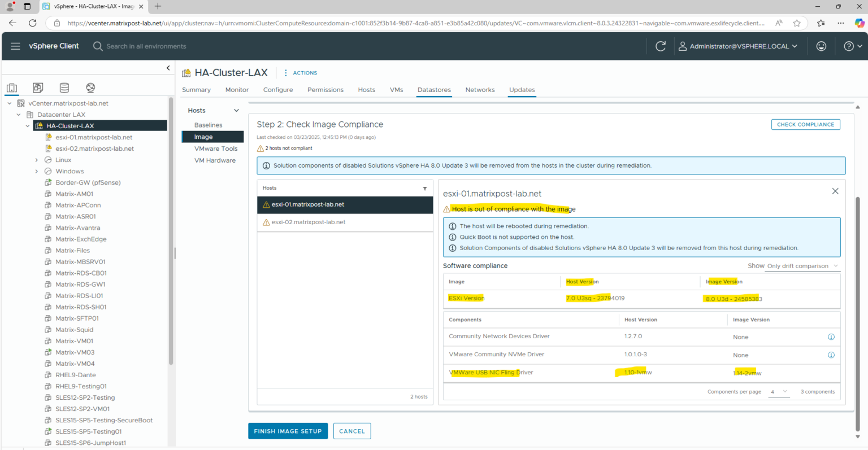The height and width of the screenshot is (450, 868).
Task: Open the filter icon on the Hosts column
Action: coord(425,188)
